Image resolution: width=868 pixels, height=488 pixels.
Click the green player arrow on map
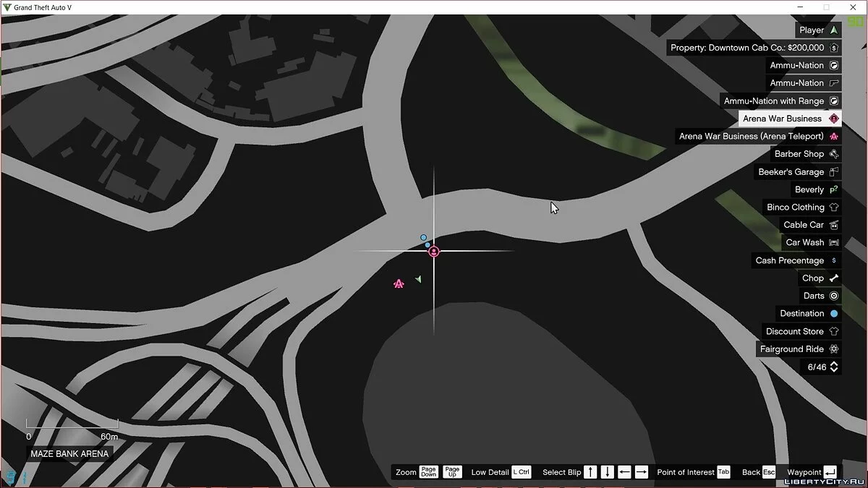tap(418, 279)
